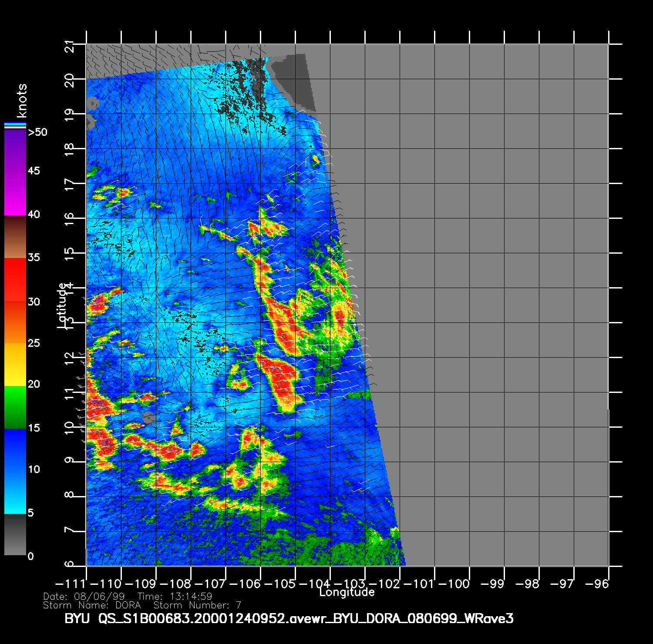653x644 pixels.
Task: Click the "Time: 13:14:59" text
Action: (x=175, y=597)
